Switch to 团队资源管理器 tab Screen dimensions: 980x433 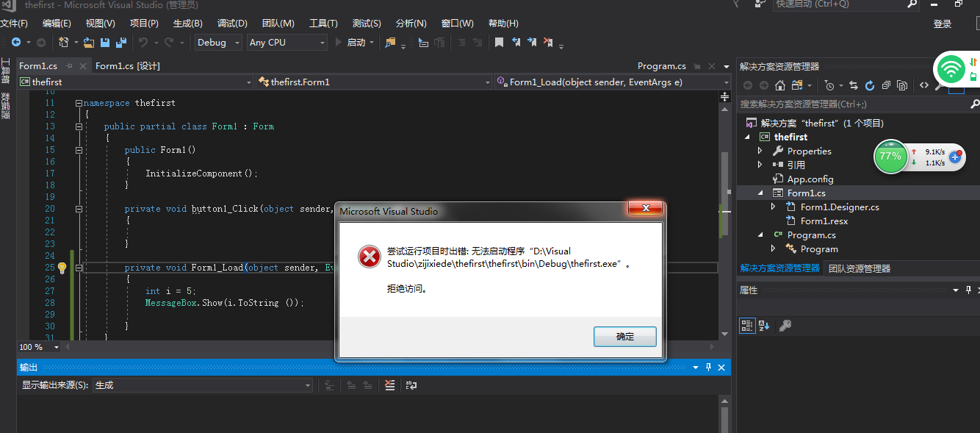tap(860, 268)
